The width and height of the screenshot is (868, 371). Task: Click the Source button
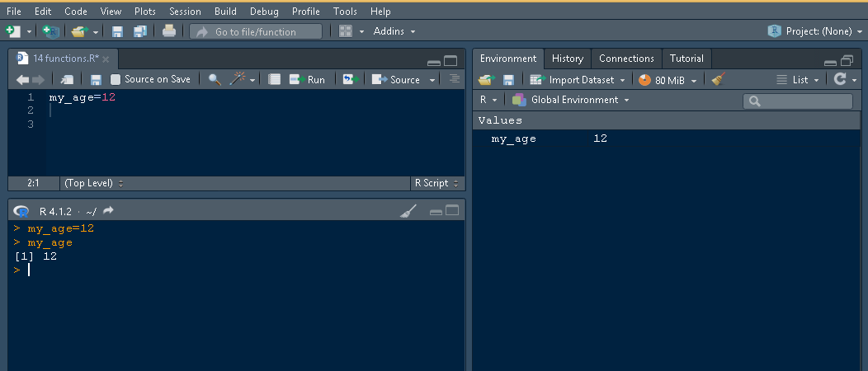click(396, 80)
